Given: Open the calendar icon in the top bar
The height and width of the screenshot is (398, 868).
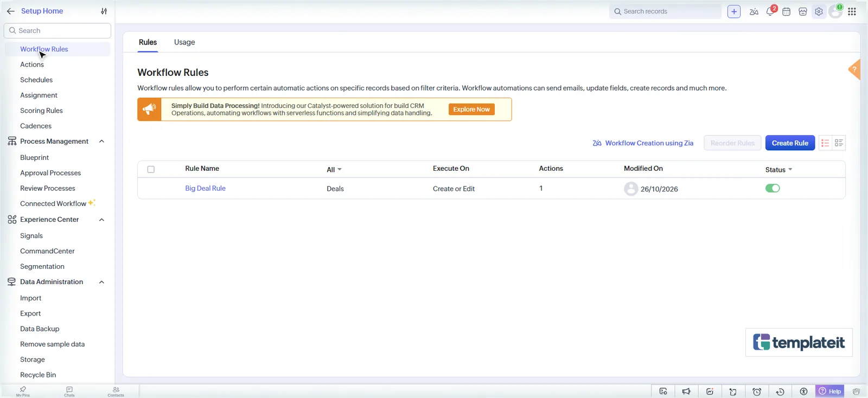Looking at the screenshot, I should click(x=786, y=11).
